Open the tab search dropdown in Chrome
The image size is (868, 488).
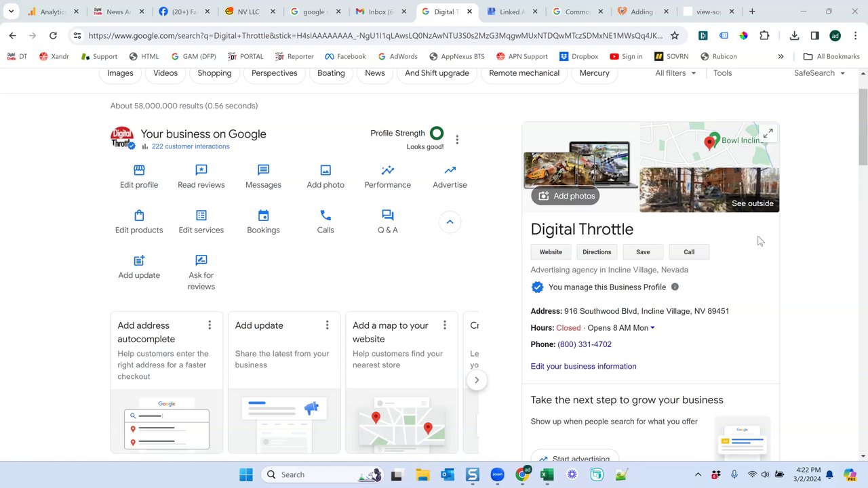tap(11, 12)
